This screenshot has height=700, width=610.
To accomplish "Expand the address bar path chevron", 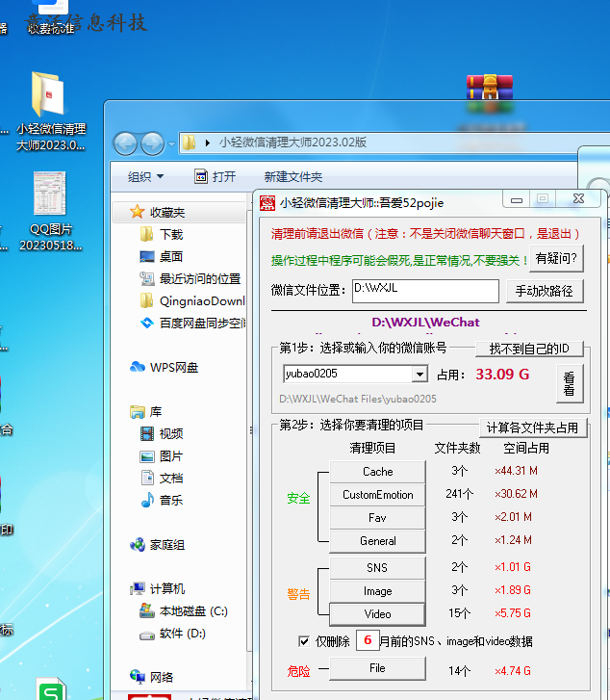I will click(207, 143).
